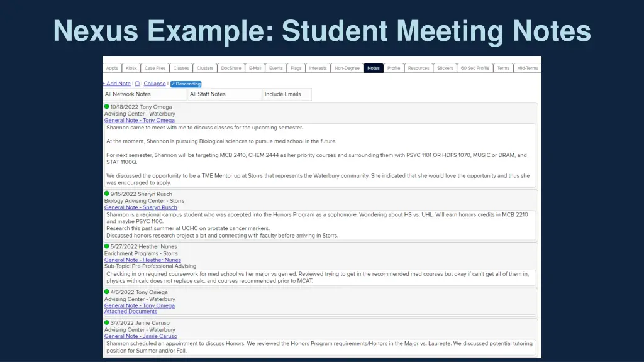The width and height of the screenshot is (644, 362).
Task: Click Biology Advising Center - Storrs text
Action: pos(144,200)
